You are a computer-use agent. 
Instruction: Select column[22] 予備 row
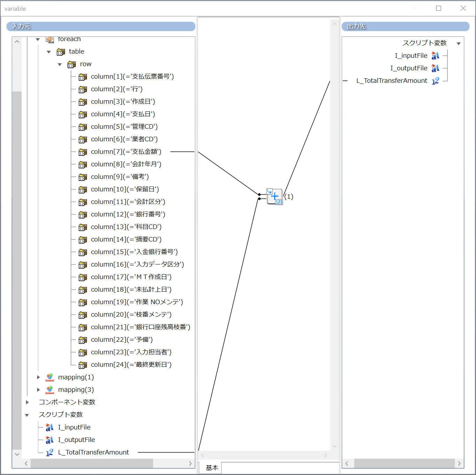coord(122,340)
